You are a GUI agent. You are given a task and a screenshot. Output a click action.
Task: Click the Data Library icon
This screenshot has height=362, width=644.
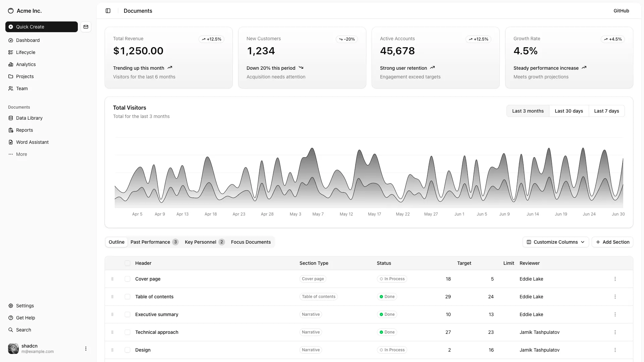coord(11,118)
